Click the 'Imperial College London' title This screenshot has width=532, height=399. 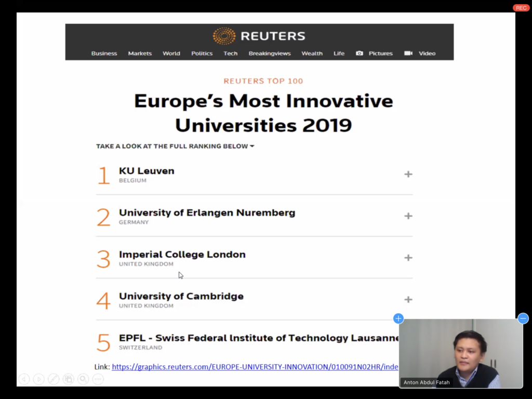182,255
